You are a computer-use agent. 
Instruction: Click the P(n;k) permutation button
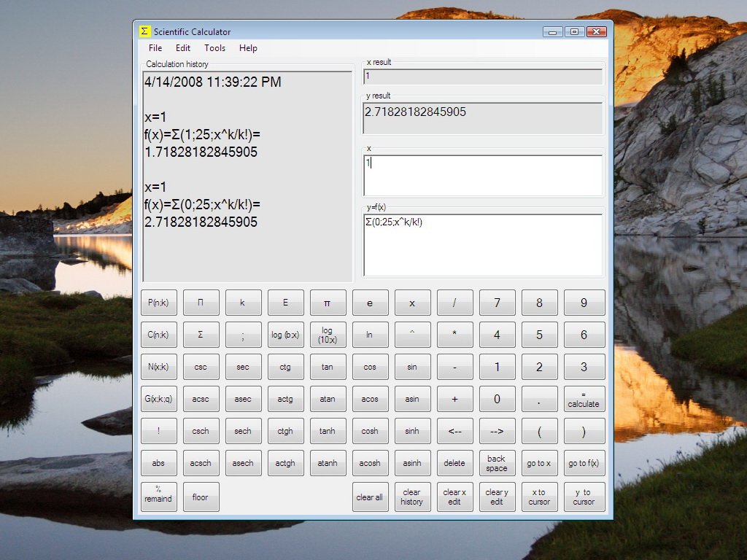tap(158, 303)
